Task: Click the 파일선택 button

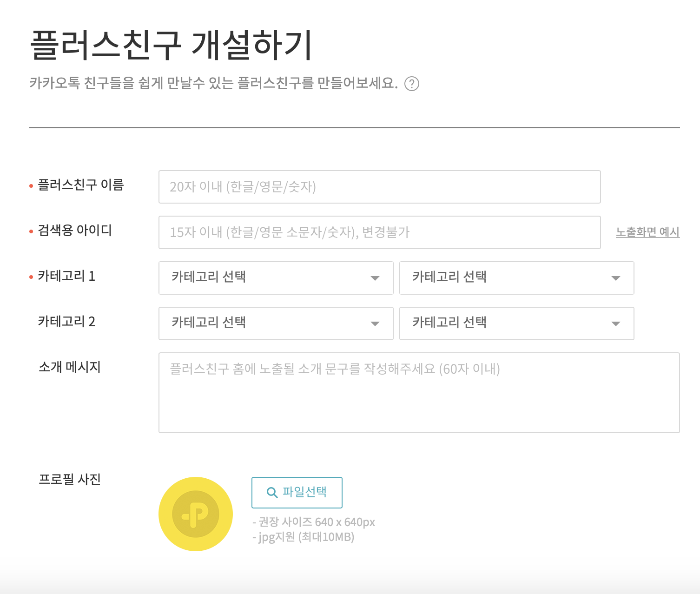Action: 297,493
